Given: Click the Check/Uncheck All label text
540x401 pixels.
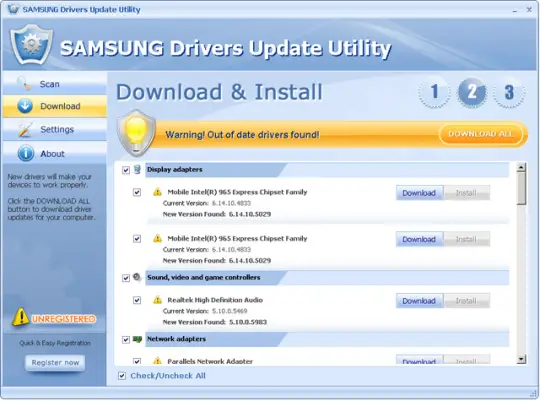Looking at the screenshot, I should coord(168,376).
